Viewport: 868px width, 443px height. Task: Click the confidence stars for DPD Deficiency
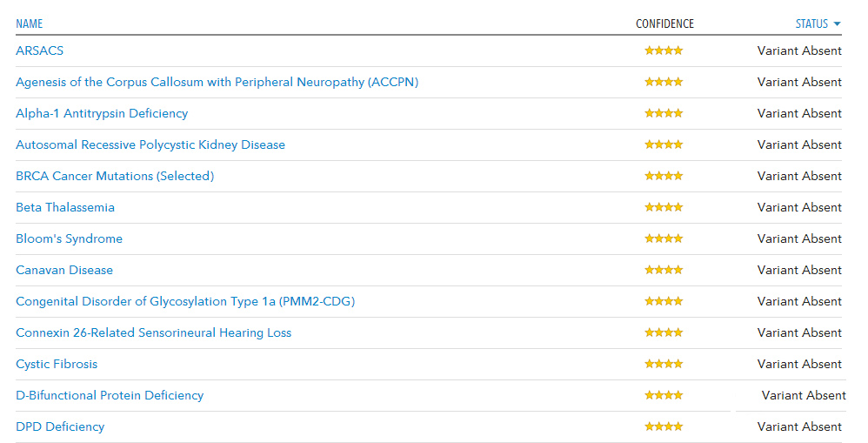(664, 426)
